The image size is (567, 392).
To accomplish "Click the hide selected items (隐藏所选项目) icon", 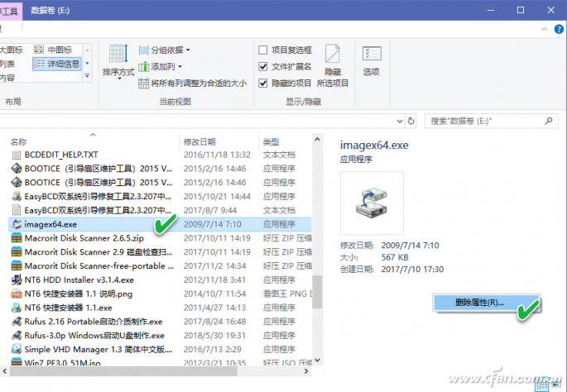I will (332, 55).
